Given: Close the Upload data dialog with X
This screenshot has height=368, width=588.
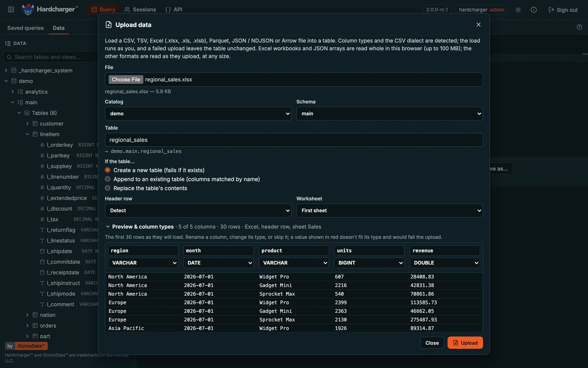Looking at the screenshot, I should (x=478, y=25).
